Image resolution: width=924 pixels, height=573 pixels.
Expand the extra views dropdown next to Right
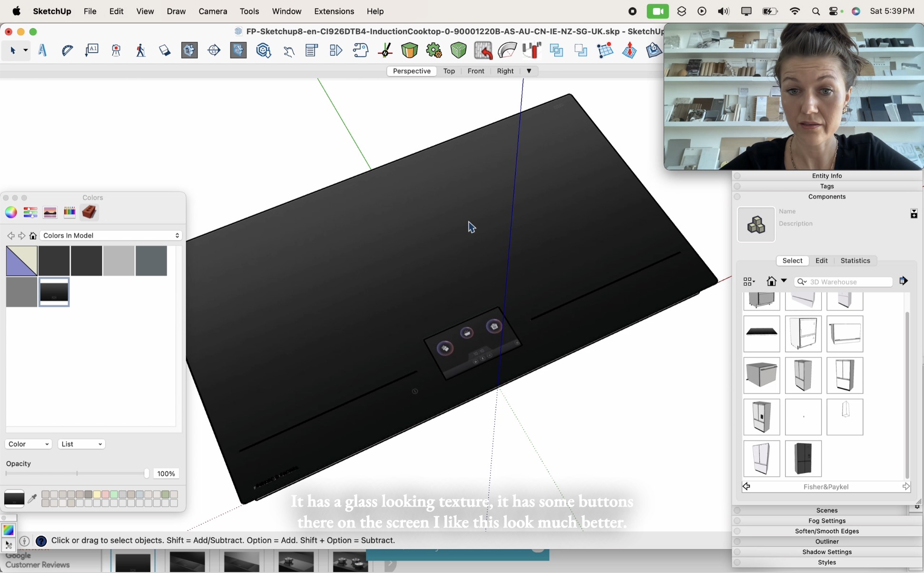coord(529,71)
